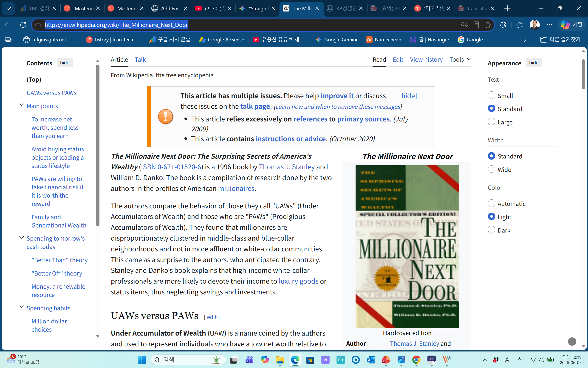Follow the millionaires link

coord(236,188)
